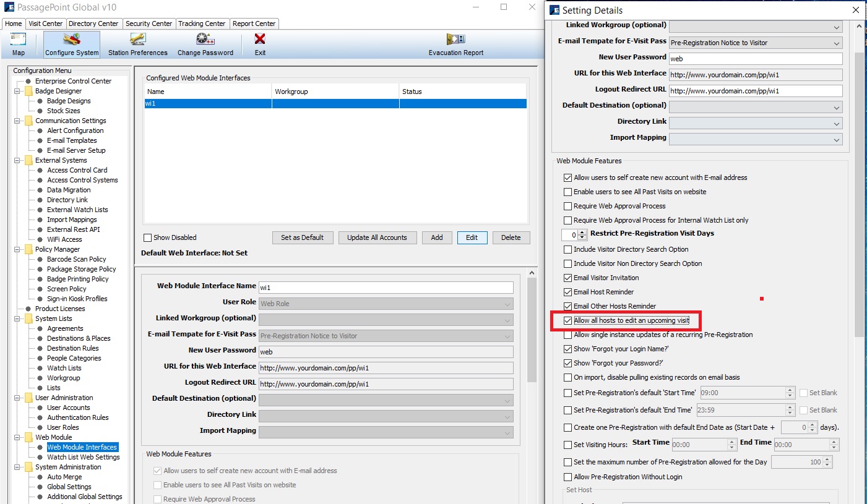Image resolution: width=867 pixels, height=504 pixels.
Task: Select E-mail Templates in the configuration tree
Action: coord(72,140)
